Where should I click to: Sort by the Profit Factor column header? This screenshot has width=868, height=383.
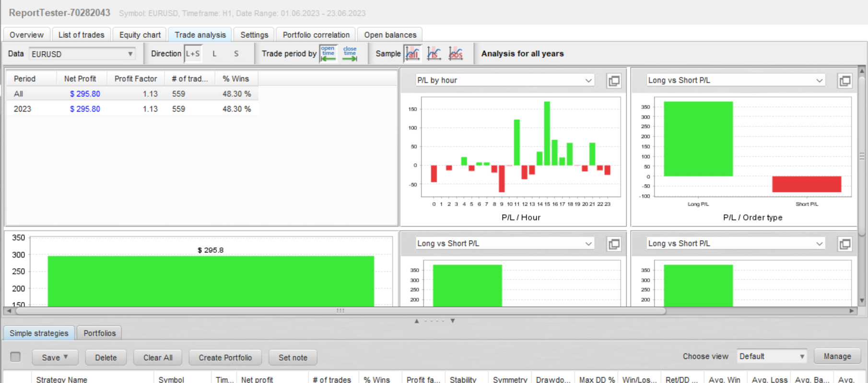click(x=136, y=79)
